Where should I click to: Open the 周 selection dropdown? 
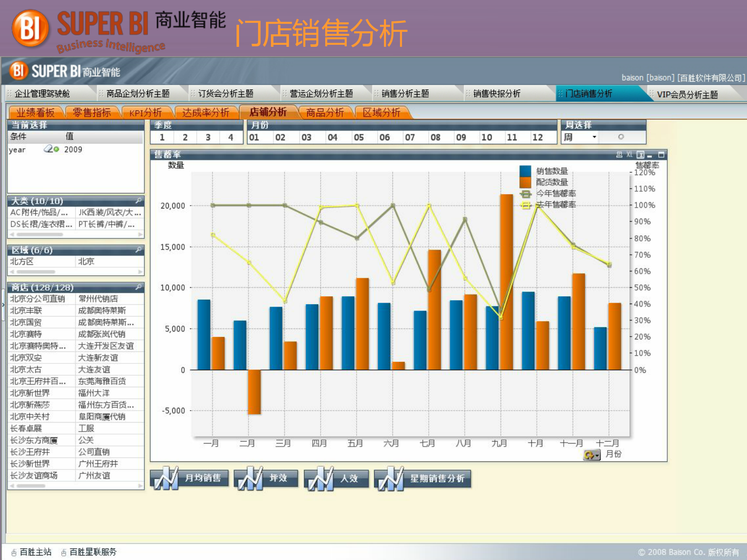pos(594,137)
